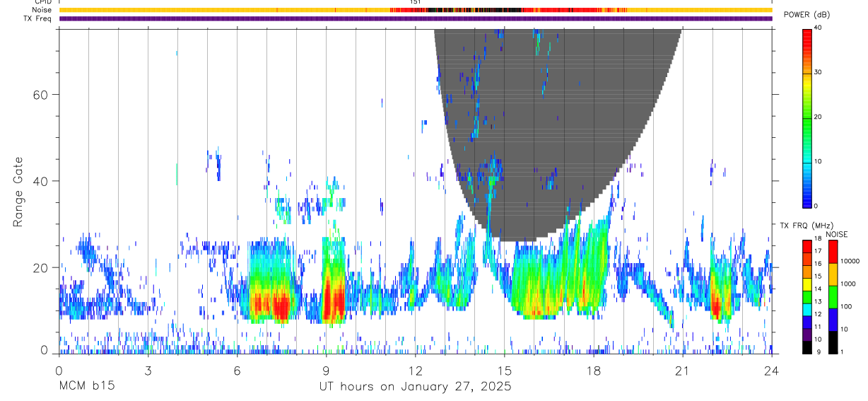This screenshot has width=868, height=401.
Task: Select the yellow segment of the NOISE scale
Action: point(833,274)
